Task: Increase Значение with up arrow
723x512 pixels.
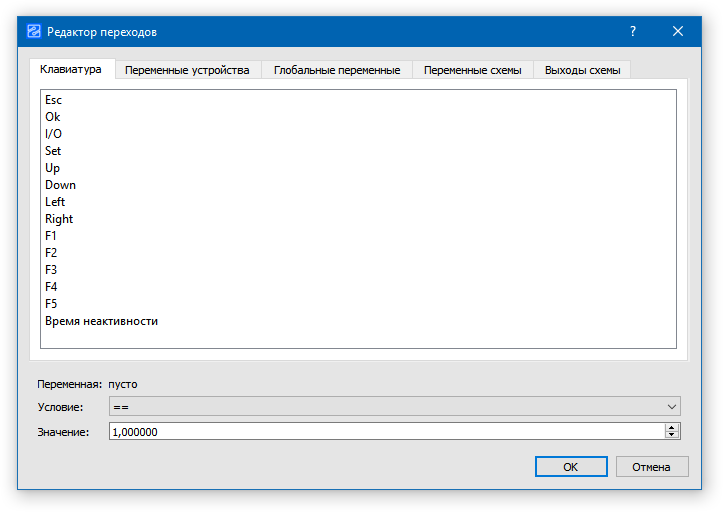Action: click(672, 427)
